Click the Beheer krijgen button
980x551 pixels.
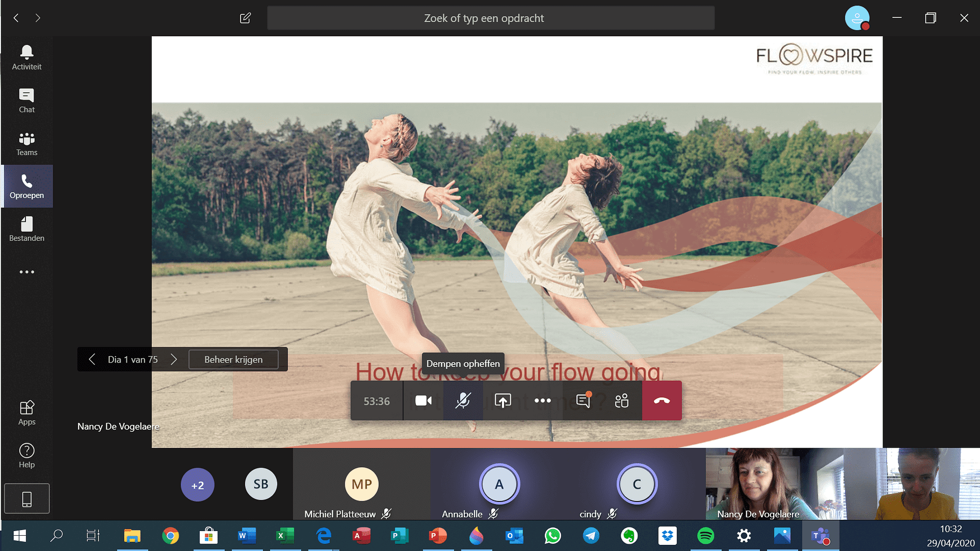(233, 359)
